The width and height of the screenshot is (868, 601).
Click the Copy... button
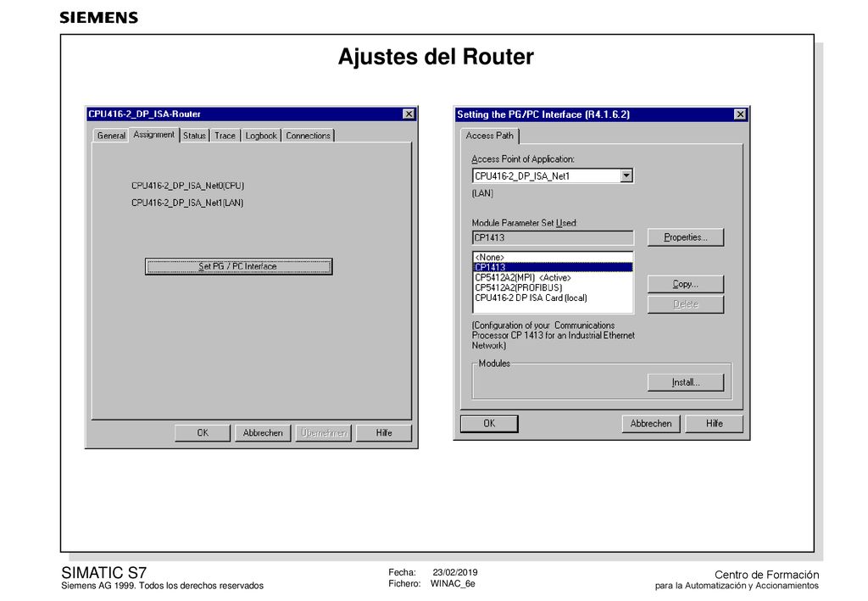686,284
